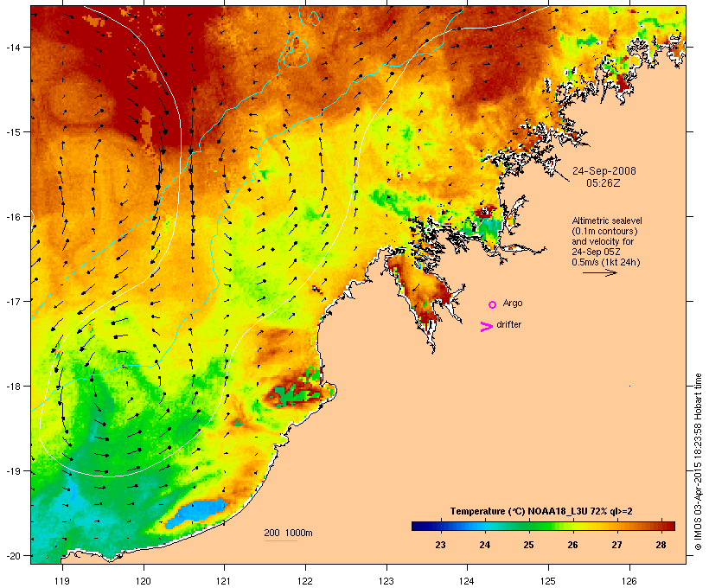The width and height of the screenshot is (709, 588).
Task: Click the colorbar value 28
Action: coord(661,545)
